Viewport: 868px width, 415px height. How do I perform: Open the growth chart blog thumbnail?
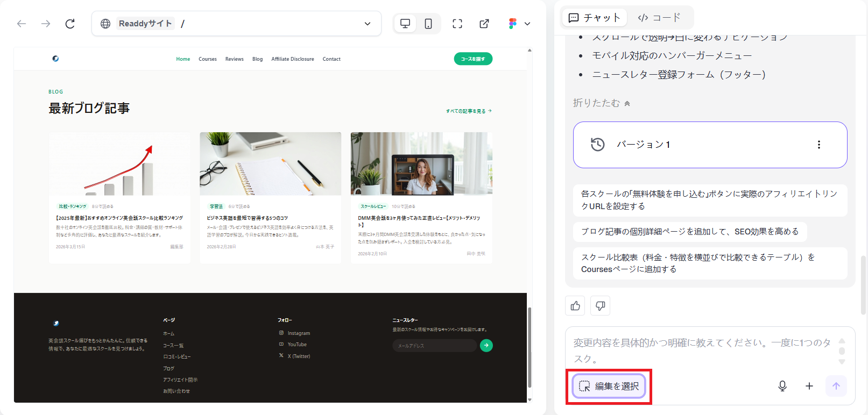pos(119,164)
